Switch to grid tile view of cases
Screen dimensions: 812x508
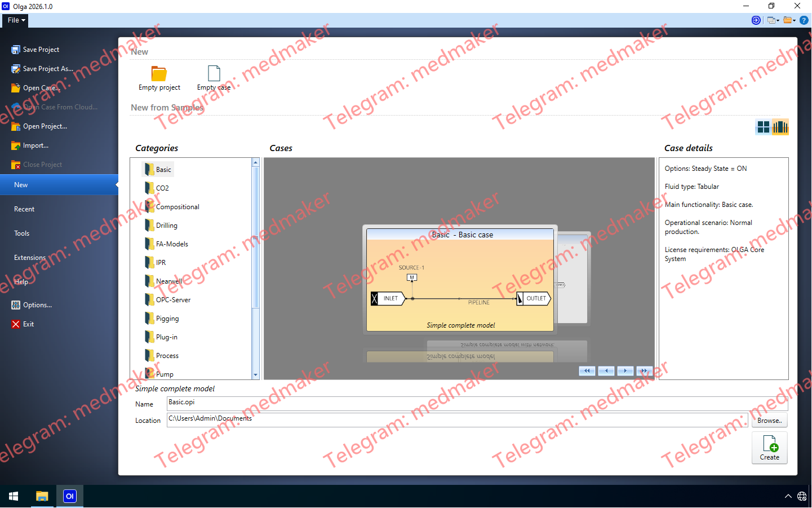pyautogui.click(x=763, y=127)
